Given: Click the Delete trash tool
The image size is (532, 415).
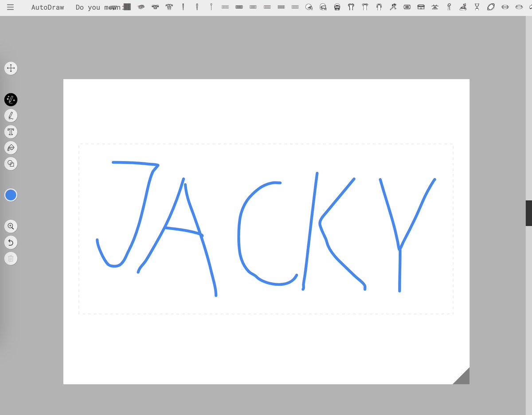Looking at the screenshot, I should (11, 258).
